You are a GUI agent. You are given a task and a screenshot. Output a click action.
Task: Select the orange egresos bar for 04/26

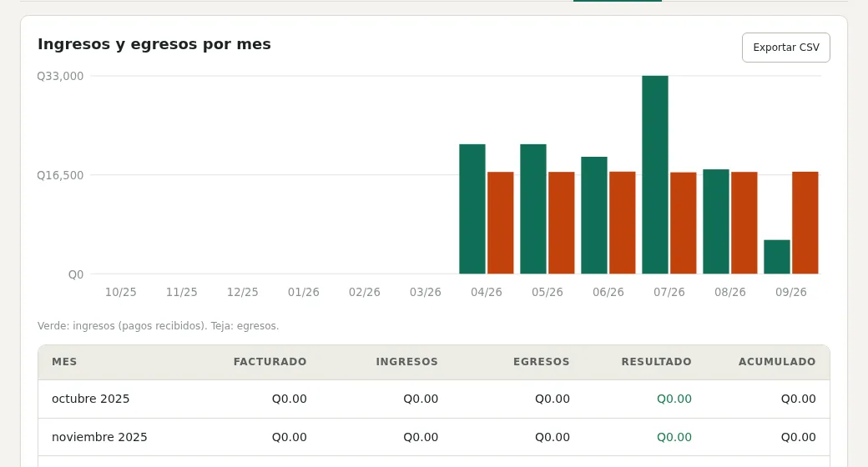(501, 223)
